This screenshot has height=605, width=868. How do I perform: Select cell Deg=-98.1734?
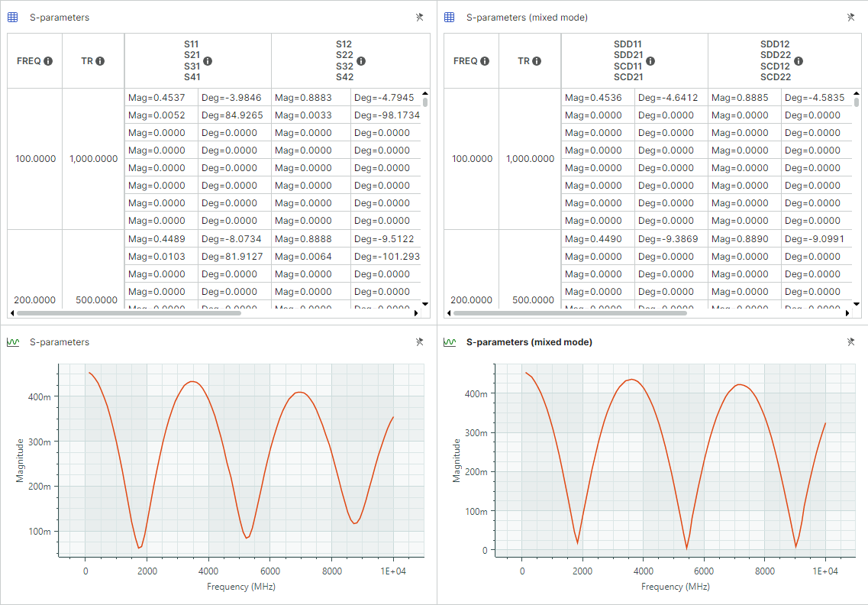tap(386, 115)
